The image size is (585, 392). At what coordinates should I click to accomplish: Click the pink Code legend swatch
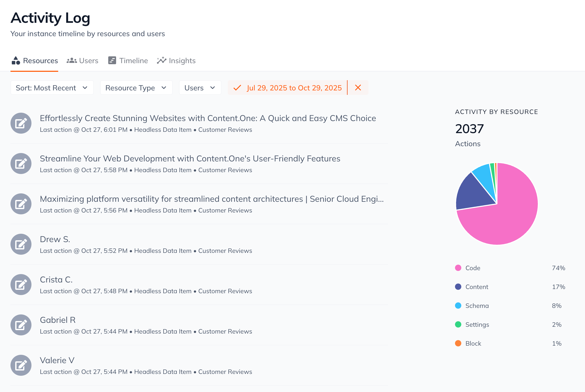pos(458,268)
